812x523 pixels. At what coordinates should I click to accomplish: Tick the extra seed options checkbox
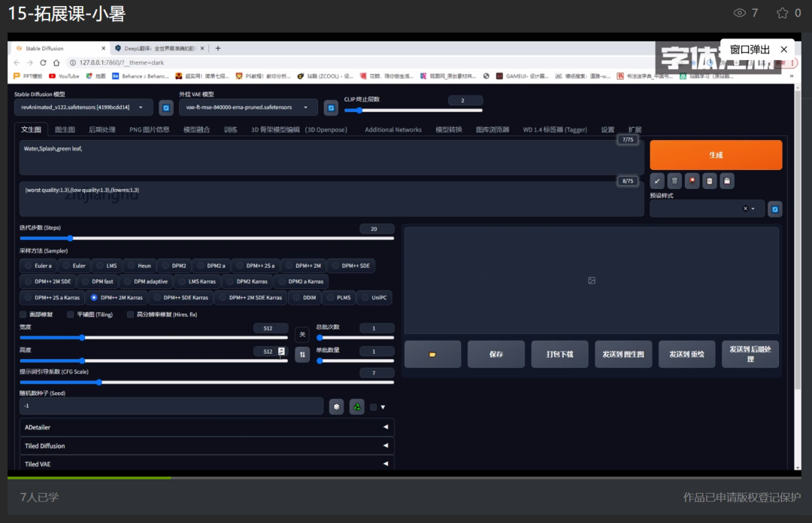coord(374,407)
